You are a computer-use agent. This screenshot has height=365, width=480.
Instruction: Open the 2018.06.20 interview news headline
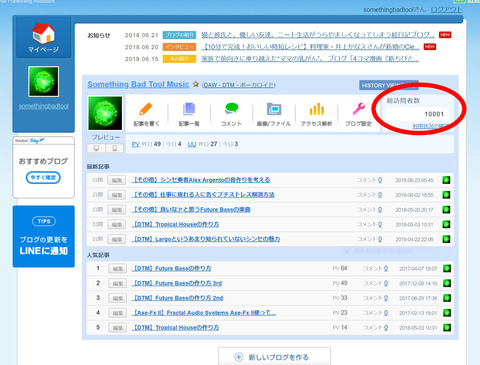click(x=310, y=47)
